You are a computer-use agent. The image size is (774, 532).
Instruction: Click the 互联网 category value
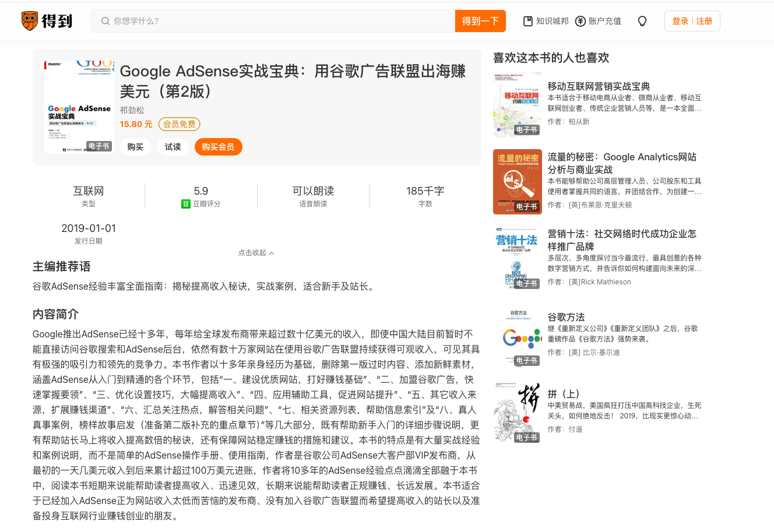tap(89, 191)
